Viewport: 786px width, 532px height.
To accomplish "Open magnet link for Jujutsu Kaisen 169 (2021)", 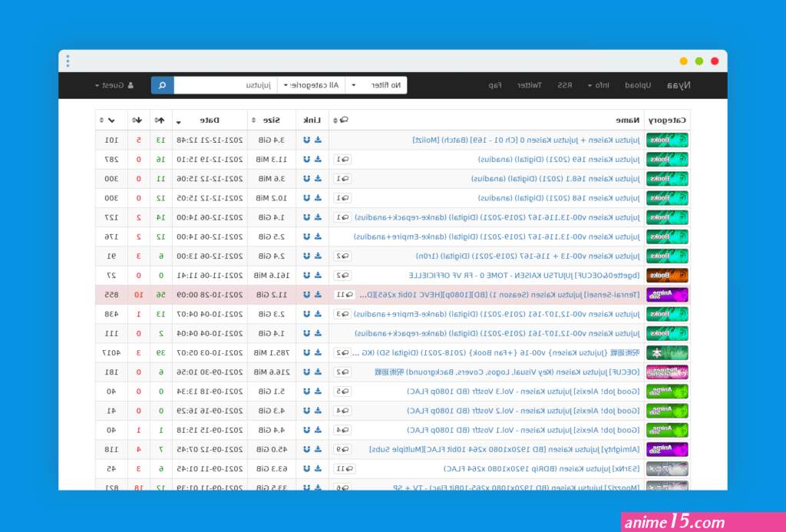I will [307, 160].
